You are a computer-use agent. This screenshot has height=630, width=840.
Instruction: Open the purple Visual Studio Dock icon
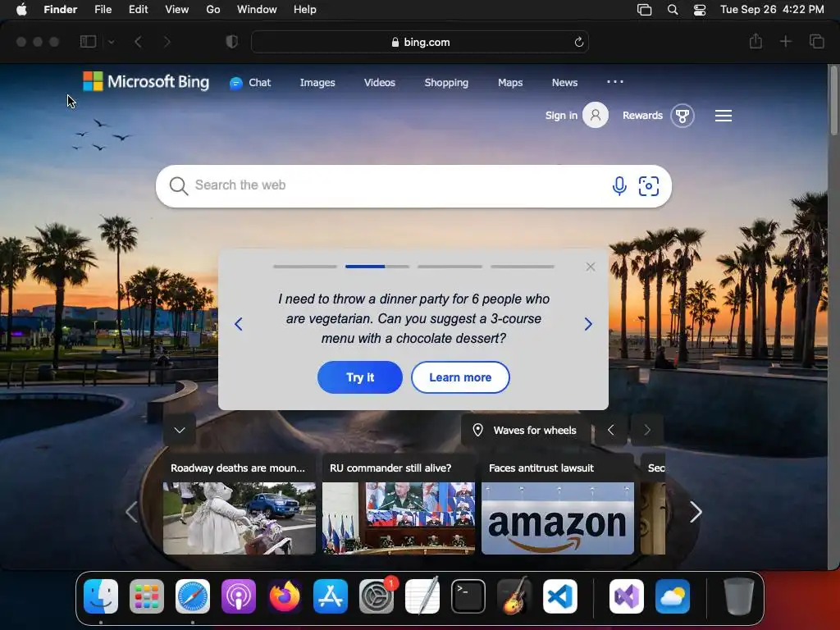627,596
